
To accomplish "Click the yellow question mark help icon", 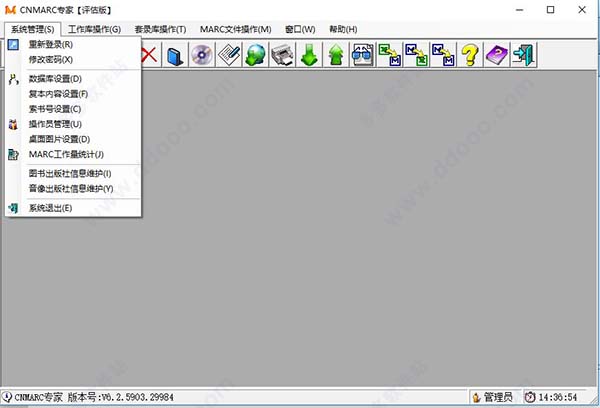I will [470, 55].
